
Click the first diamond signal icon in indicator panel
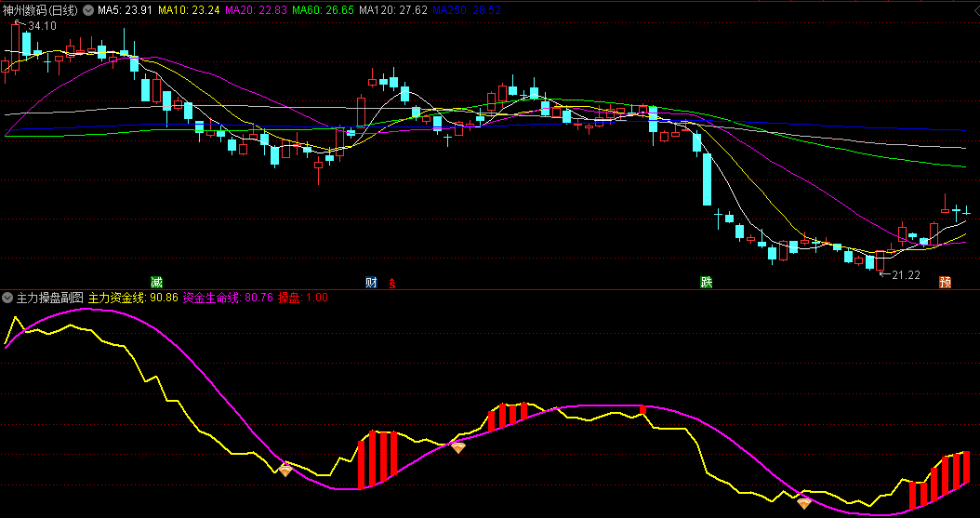tap(285, 470)
